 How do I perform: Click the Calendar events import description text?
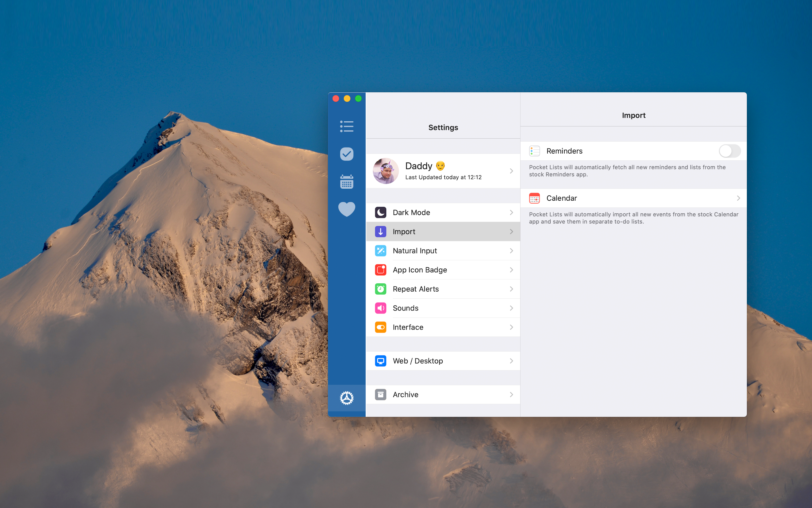pos(634,218)
